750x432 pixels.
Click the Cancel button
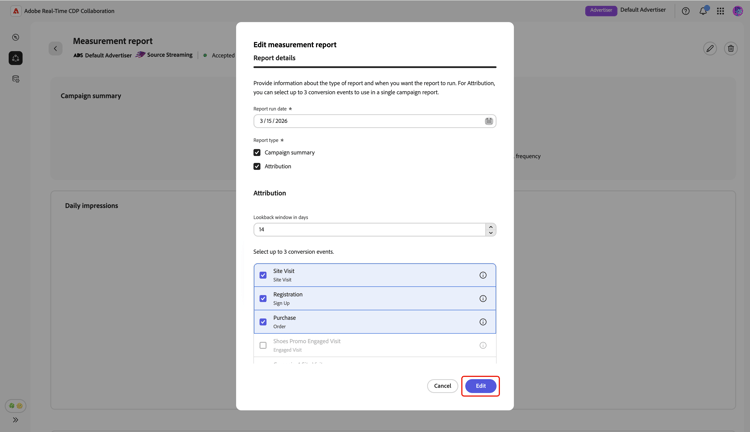pos(442,386)
